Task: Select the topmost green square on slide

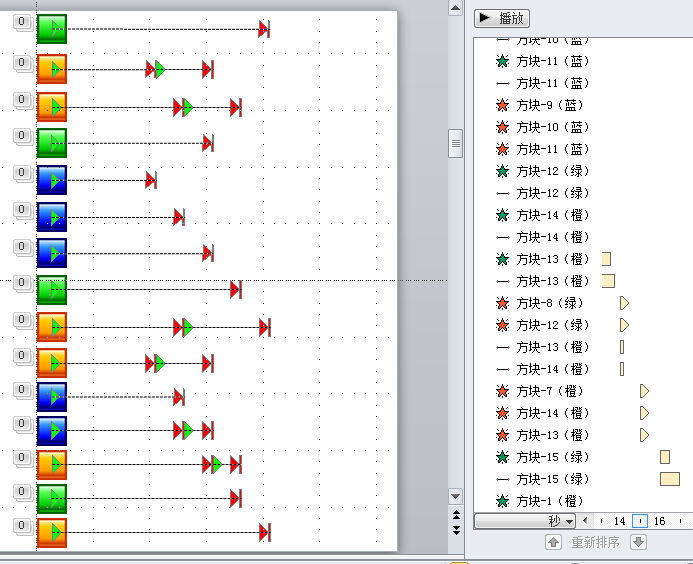Action: point(52,29)
